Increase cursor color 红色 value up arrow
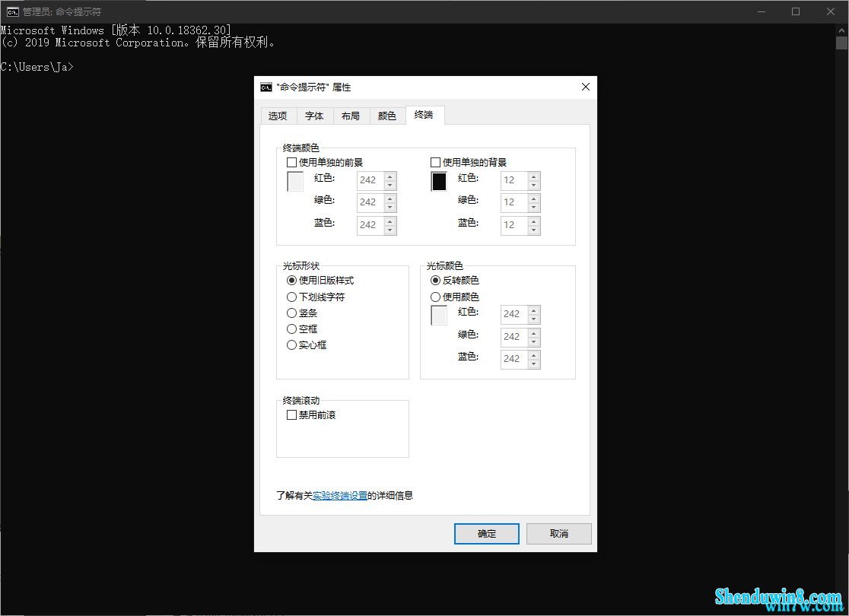Image resolution: width=849 pixels, height=616 pixels. [534, 310]
